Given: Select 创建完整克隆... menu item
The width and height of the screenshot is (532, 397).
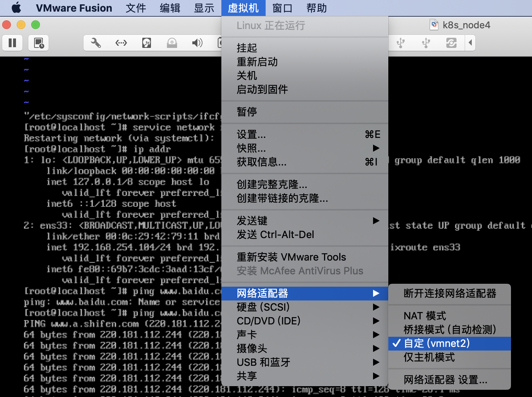Looking at the screenshot, I should pyautogui.click(x=305, y=184).
